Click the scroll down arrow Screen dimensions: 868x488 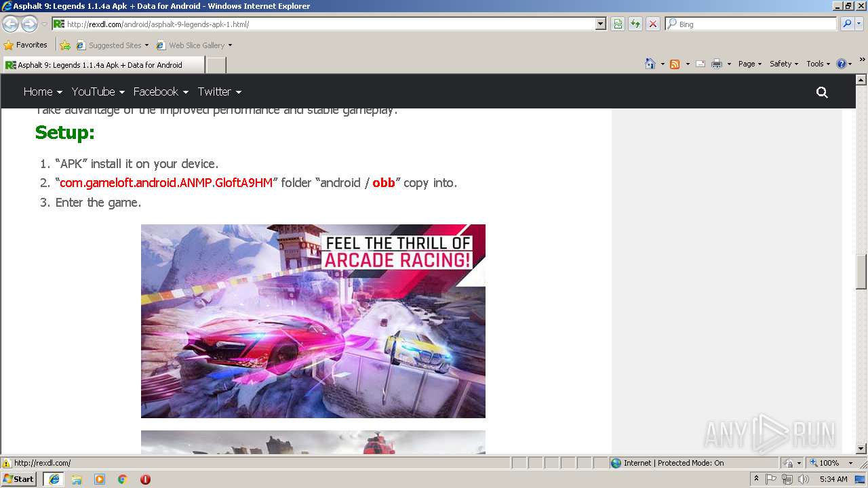861,449
